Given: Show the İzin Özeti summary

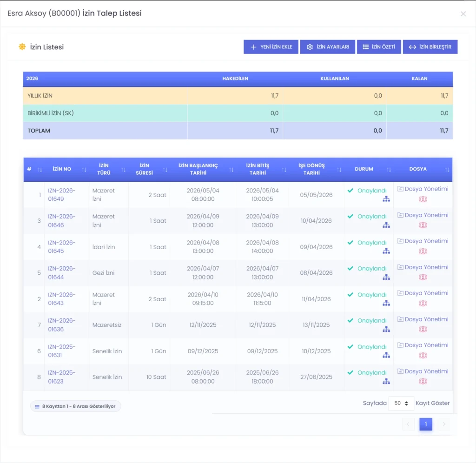Looking at the screenshot, I should pyautogui.click(x=379, y=47).
